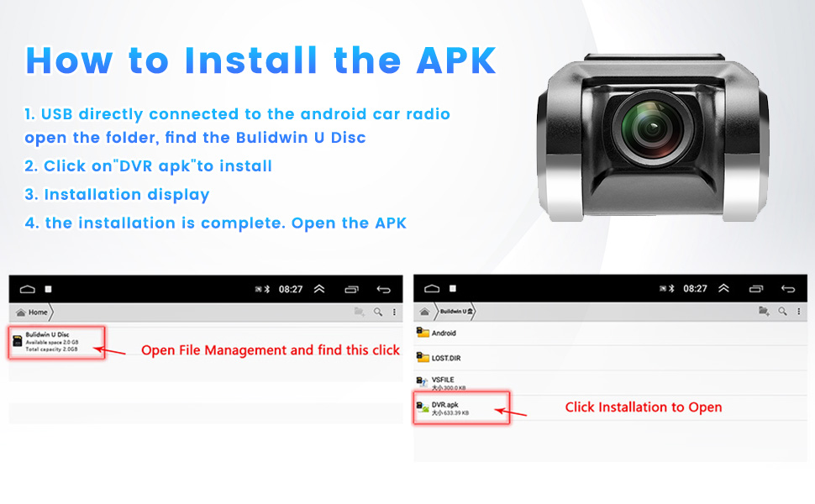Image resolution: width=815 pixels, height=504 pixels.
Task: Open the overflow menu in the Buildwin U folder view
Action: pyautogui.click(x=798, y=311)
